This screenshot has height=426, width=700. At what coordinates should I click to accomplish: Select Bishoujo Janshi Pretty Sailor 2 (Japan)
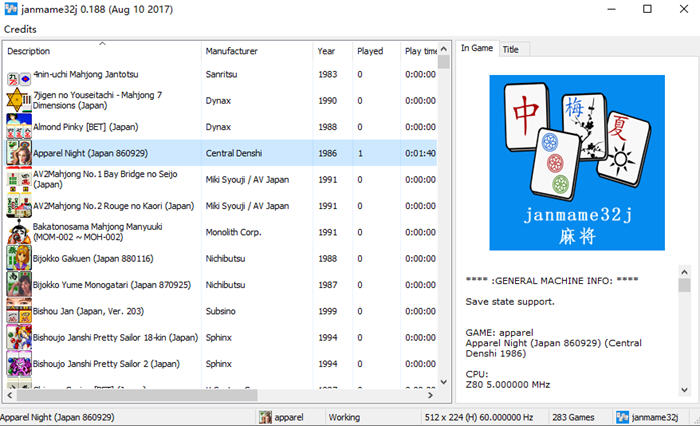(x=106, y=364)
